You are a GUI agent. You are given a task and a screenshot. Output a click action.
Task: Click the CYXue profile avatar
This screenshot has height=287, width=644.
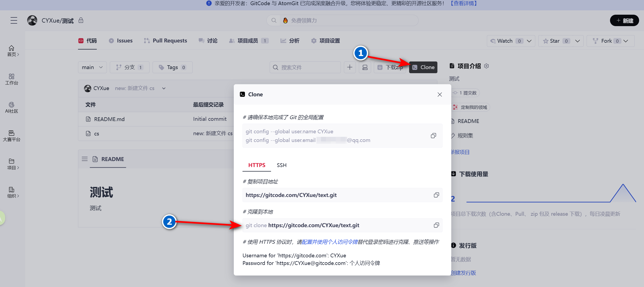point(32,20)
